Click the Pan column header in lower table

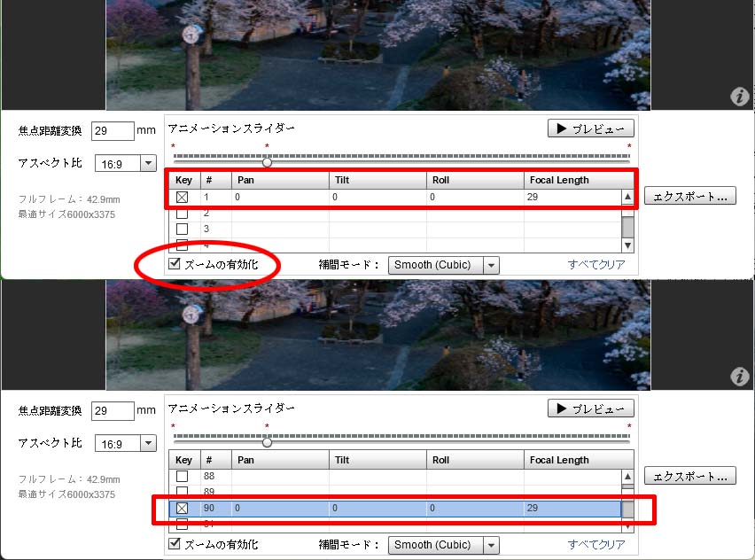click(280, 460)
